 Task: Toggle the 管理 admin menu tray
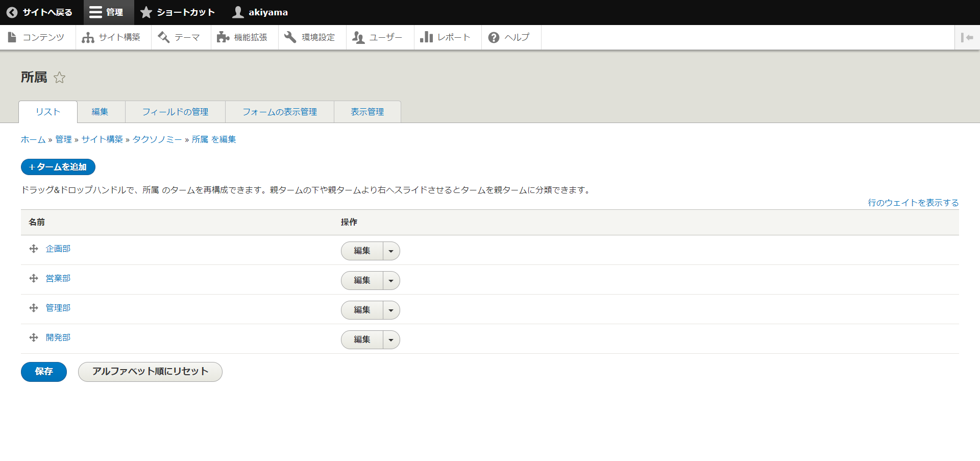(x=107, y=12)
